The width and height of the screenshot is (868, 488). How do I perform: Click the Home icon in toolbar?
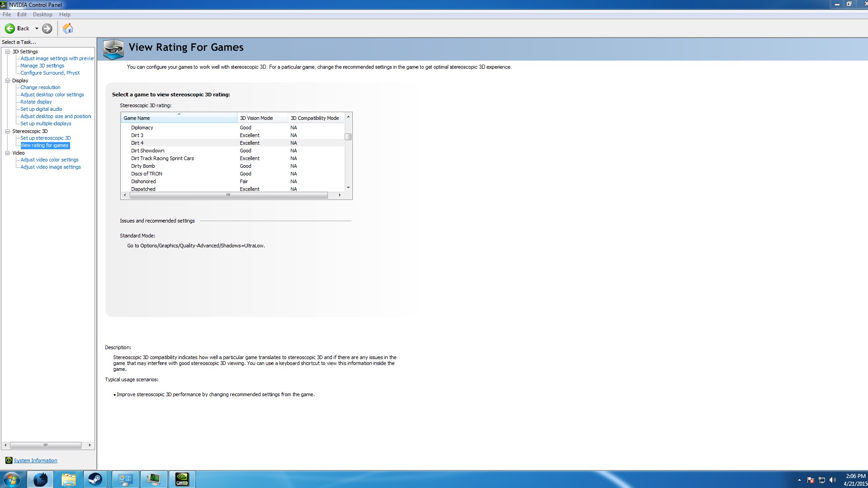coord(68,28)
